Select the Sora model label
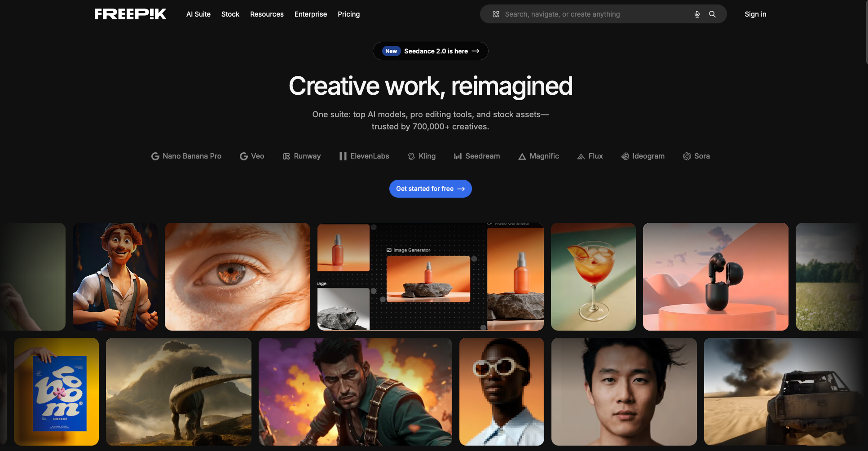This screenshot has width=868, height=451. click(702, 156)
